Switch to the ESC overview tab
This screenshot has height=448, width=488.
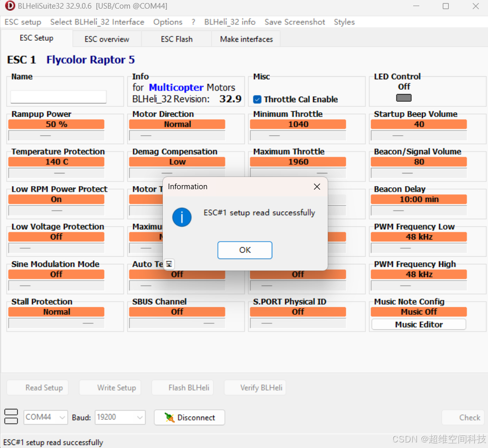point(107,39)
